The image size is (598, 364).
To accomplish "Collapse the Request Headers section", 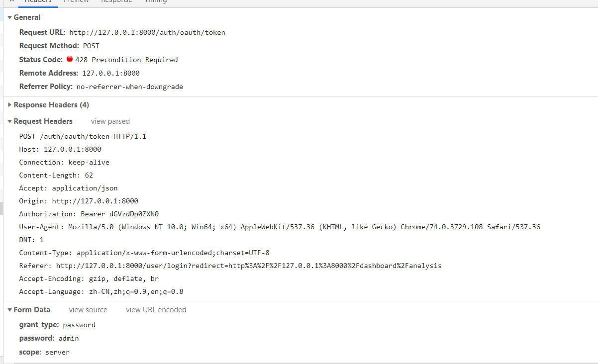I will [9, 121].
